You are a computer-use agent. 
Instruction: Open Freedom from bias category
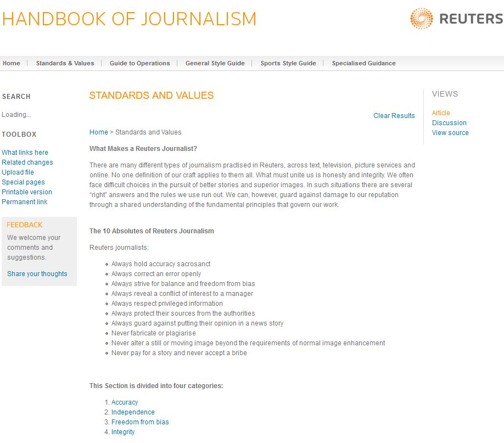coord(140,422)
